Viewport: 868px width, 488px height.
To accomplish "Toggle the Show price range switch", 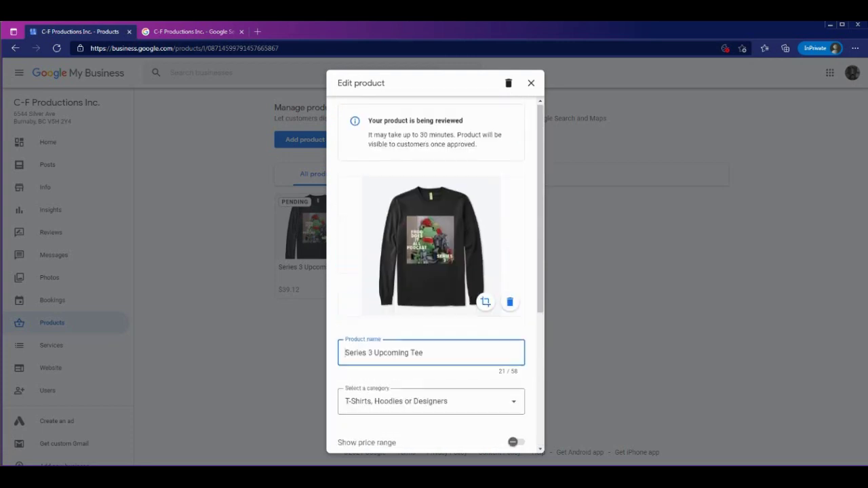I will pyautogui.click(x=515, y=442).
